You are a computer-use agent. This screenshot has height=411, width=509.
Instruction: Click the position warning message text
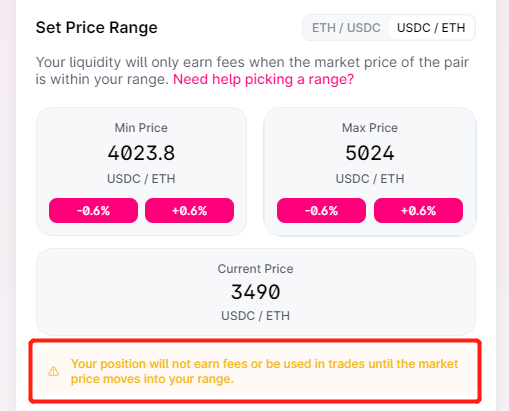pos(265,371)
